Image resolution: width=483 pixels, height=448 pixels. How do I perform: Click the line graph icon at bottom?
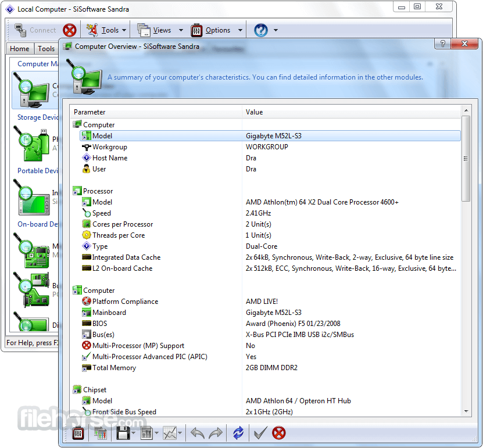(170, 433)
